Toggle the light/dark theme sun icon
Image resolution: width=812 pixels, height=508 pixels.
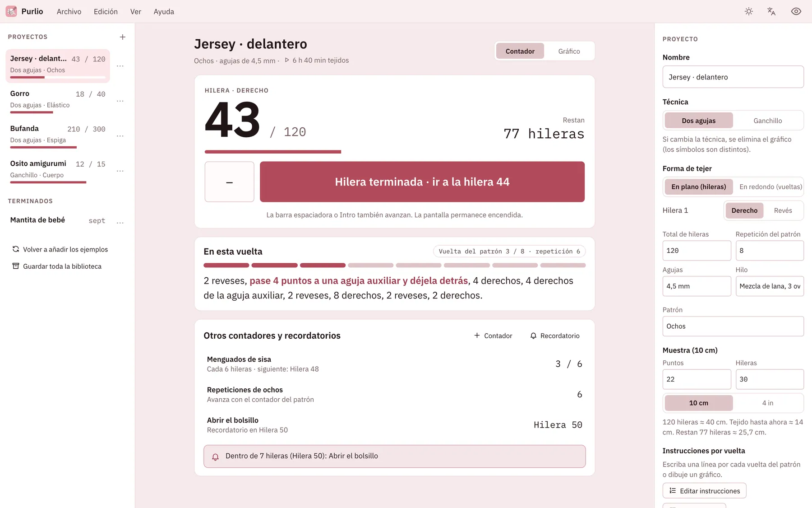tap(749, 11)
